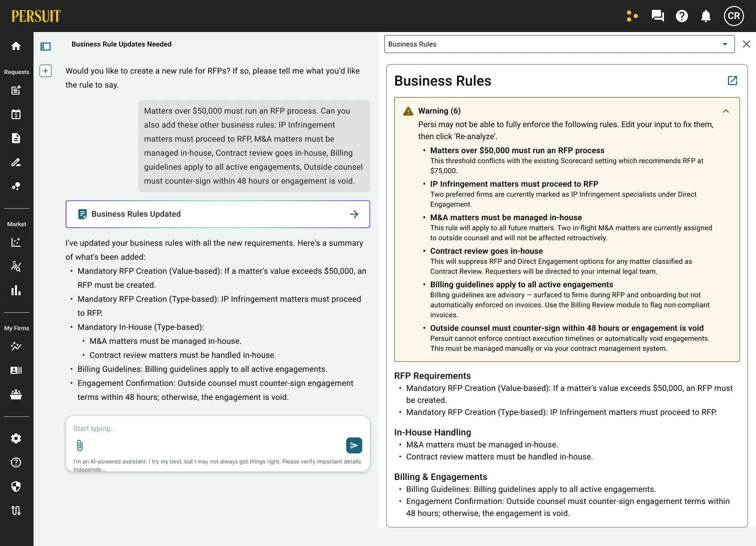Open Settings gear in sidebar
Screen dimensions: 756x546
click(16, 438)
